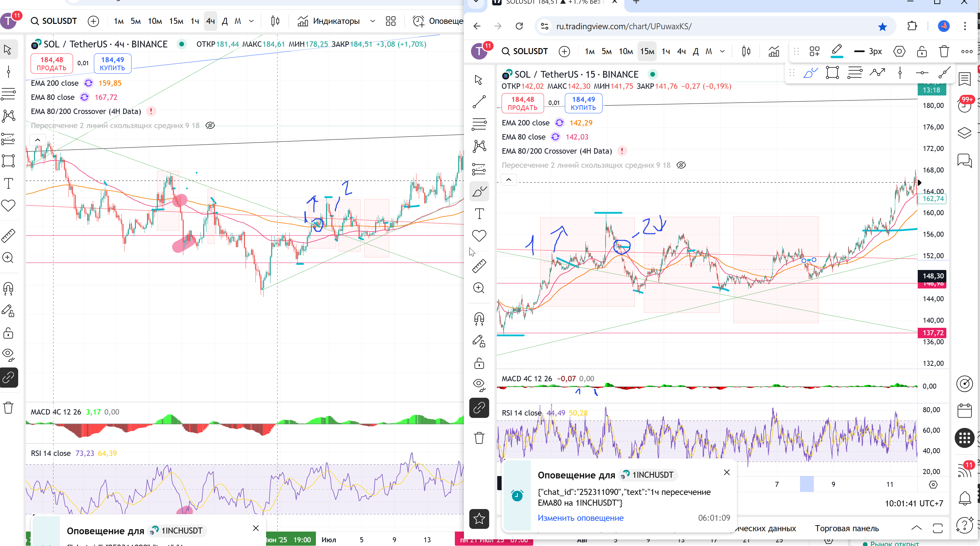Select the trash icon in the right chart's left toolbar
This screenshot has height=546, width=980.
click(x=479, y=438)
